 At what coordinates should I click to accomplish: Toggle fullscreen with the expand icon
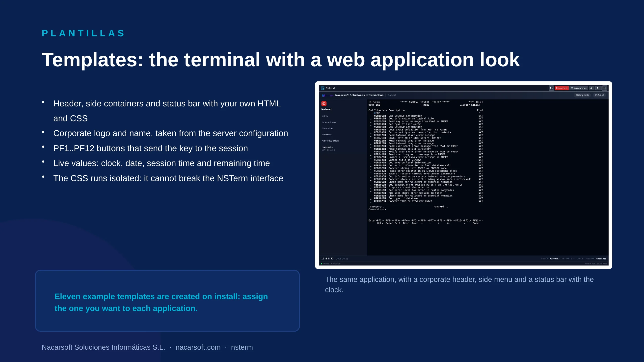(x=605, y=88)
